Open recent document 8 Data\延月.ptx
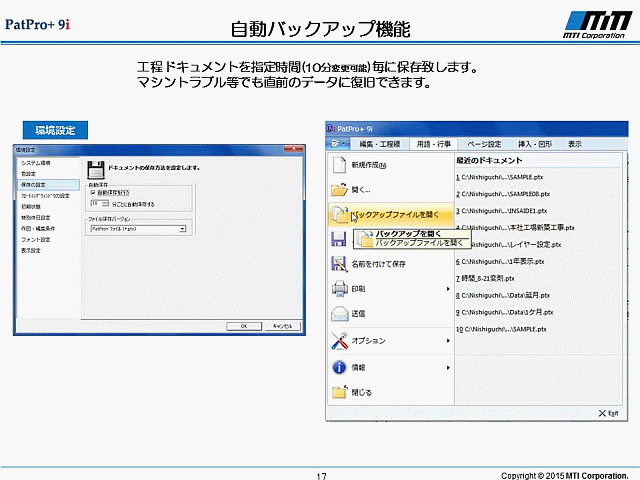Viewport: 640px width, 480px height. click(503, 295)
